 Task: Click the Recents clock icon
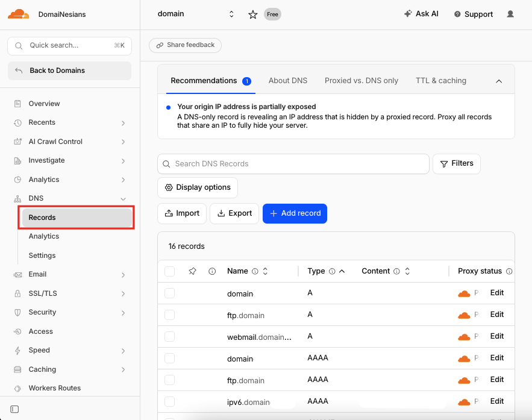[x=17, y=122]
